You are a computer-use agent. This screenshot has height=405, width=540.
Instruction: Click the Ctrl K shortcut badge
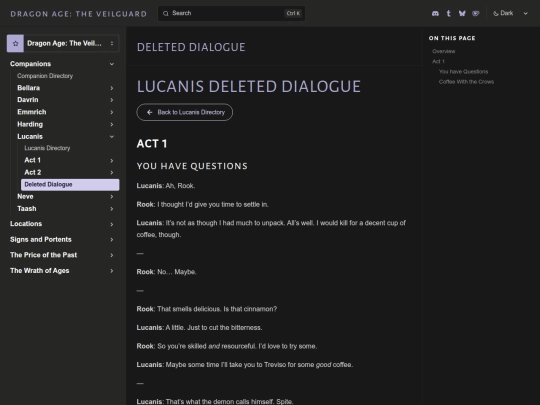click(293, 13)
